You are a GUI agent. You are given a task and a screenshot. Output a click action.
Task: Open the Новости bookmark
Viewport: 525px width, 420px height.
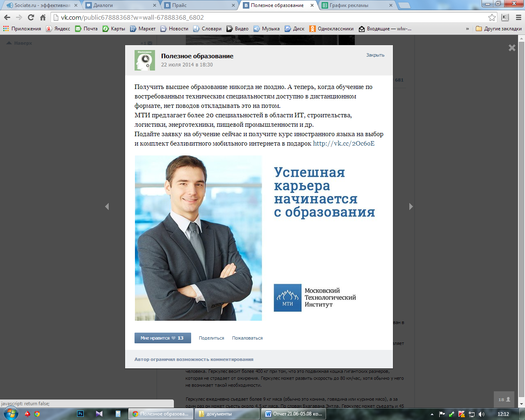tap(174, 29)
